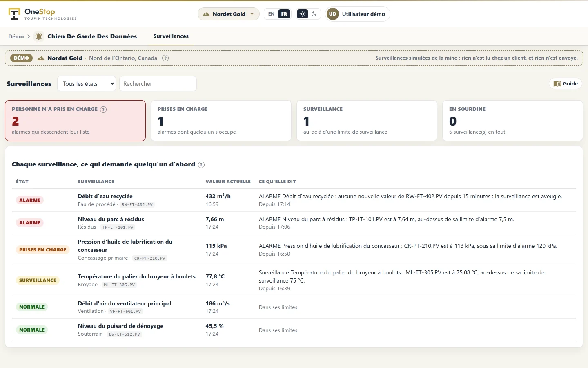Open 'Chien De Garde Des Données' breadcrumb
Image resolution: width=588 pixels, height=368 pixels.
tap(92, 36)
